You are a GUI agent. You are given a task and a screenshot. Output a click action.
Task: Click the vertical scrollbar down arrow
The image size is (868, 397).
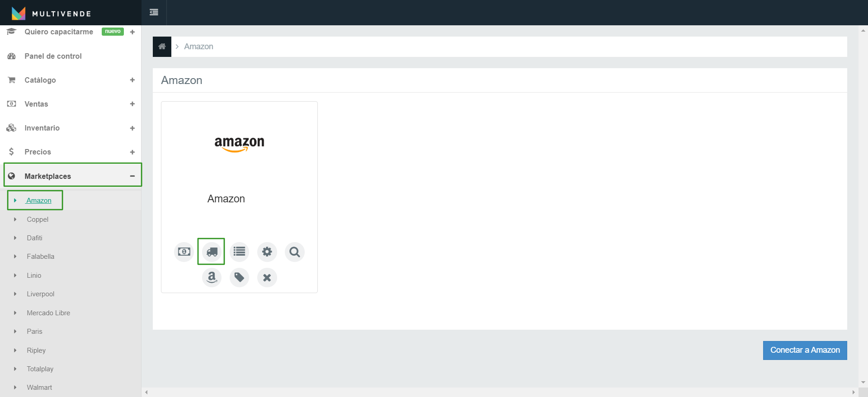pyautogui.click(x=863, y=383)
